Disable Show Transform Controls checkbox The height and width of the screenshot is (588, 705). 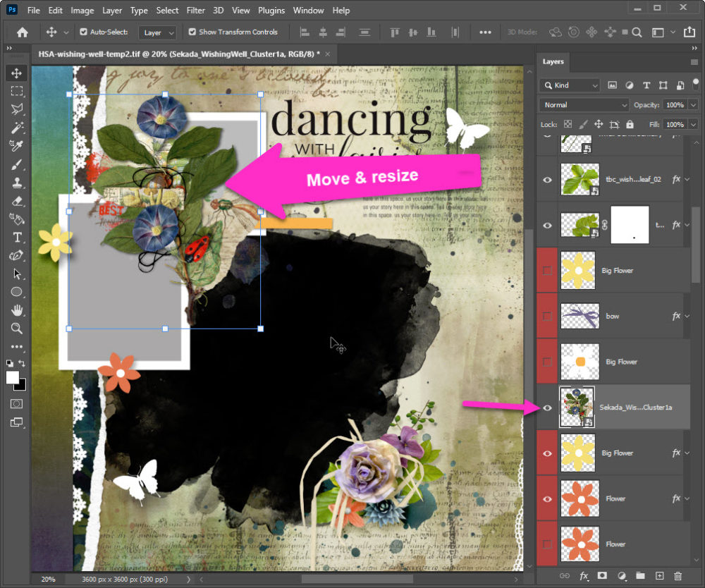(x=192, y=32)
